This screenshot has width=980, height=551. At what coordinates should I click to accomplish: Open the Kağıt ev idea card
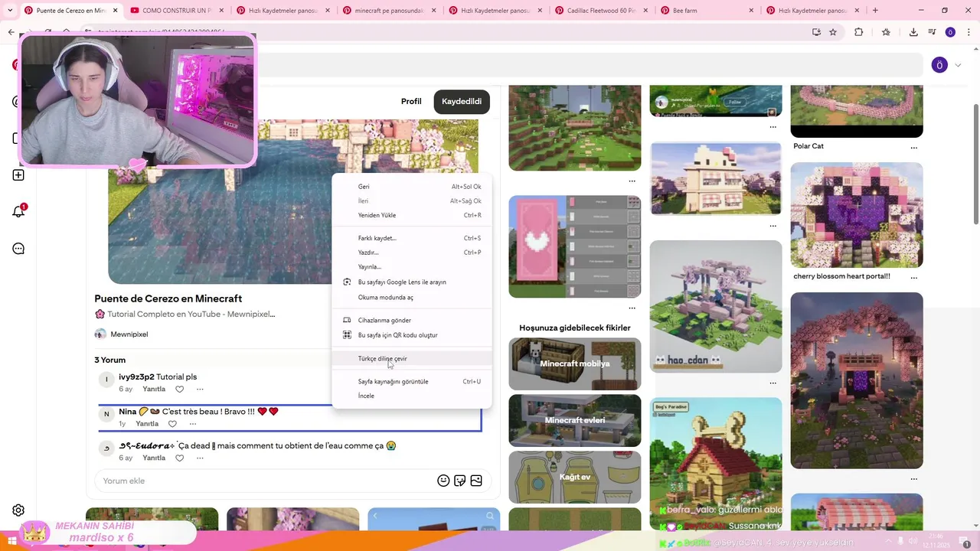point(574,477)
